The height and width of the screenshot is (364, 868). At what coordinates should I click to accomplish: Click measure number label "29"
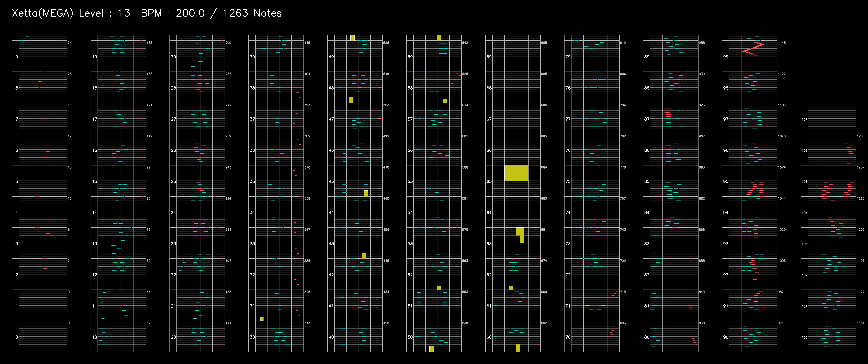(173, 57)
